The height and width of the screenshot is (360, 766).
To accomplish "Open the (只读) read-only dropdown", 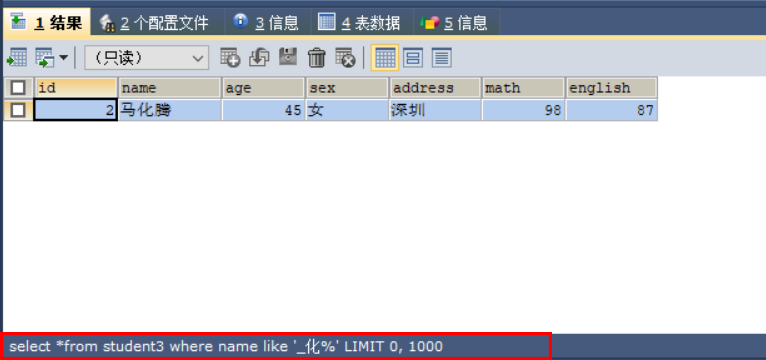I will (x=147, y=58).
